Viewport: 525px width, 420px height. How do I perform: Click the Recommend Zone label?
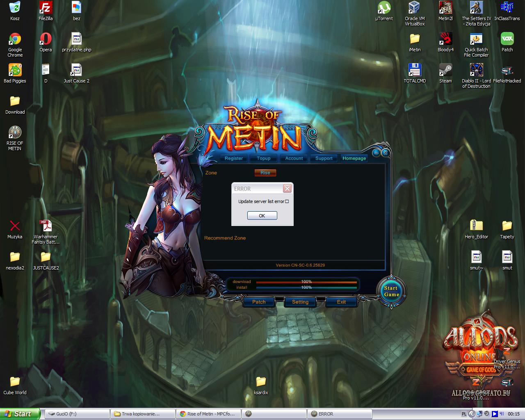click(225, 238)
